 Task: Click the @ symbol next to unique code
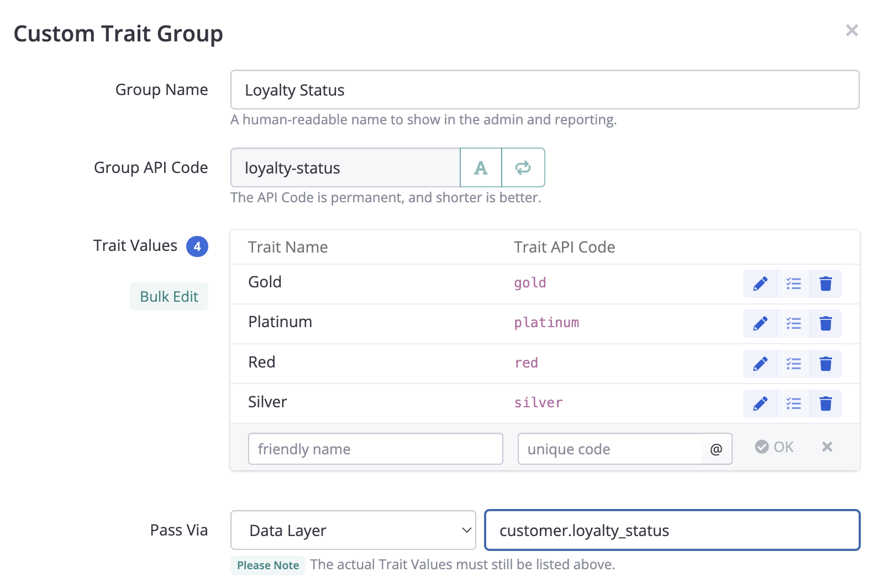point(716,449)
